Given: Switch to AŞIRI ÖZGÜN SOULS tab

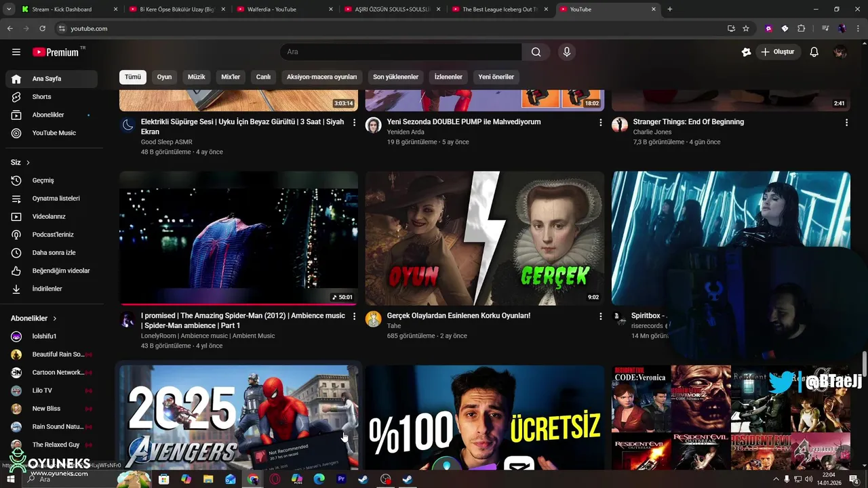Looking at the screenshot, I should click(392, 9).
